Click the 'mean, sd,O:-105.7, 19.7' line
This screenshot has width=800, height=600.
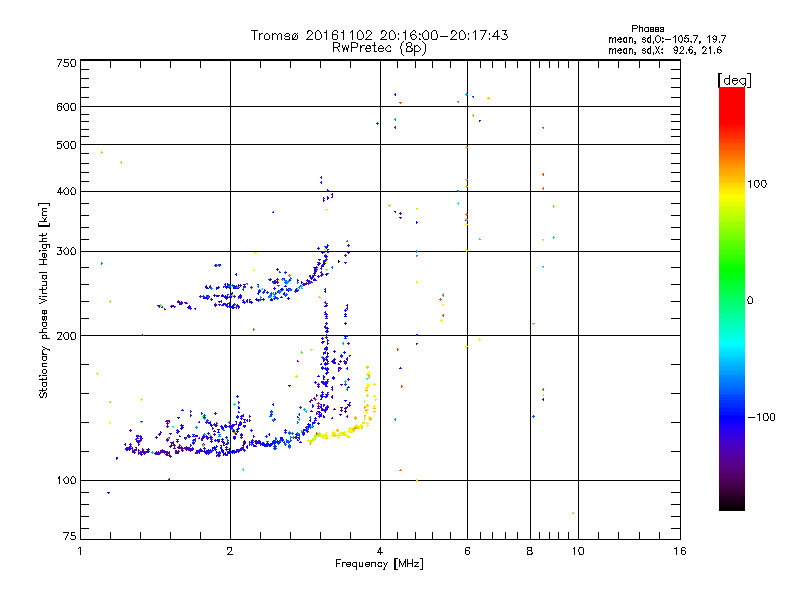point(667,40)
